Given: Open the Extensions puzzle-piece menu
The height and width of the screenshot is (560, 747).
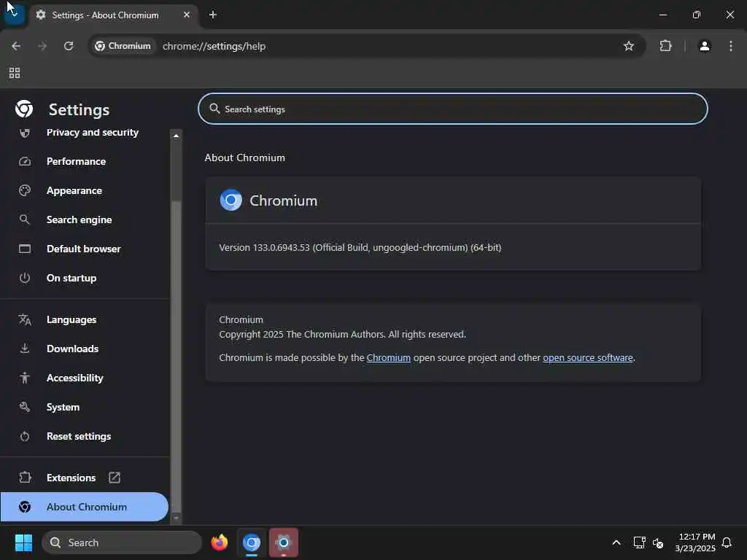Looking at the screenshot, I should (x=665, y=46).
